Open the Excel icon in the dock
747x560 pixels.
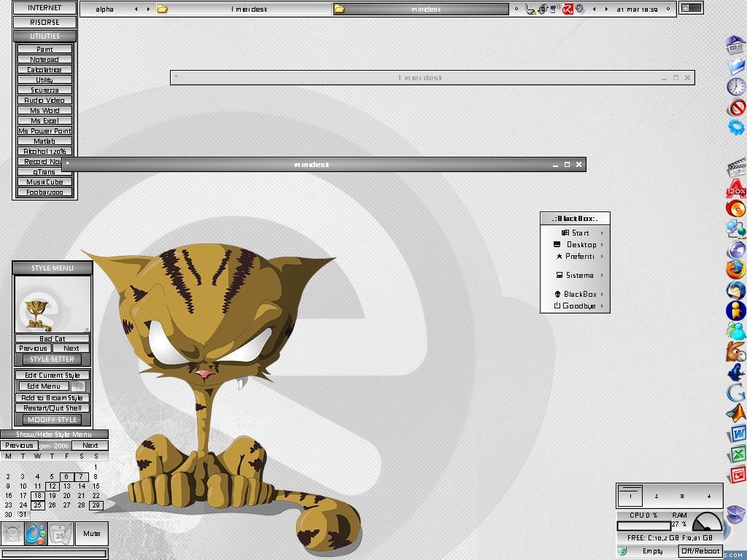(737, 454)
